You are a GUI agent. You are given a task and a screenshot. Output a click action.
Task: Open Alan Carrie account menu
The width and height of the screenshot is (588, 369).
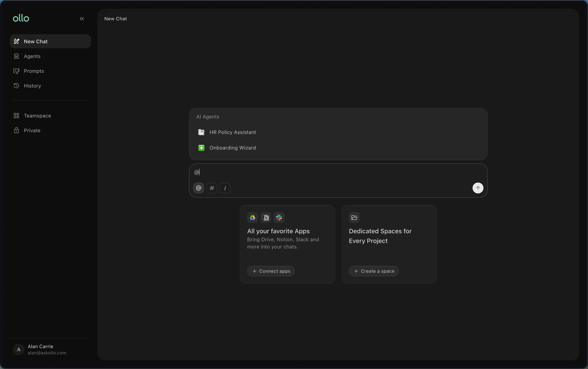click(x=50, y=350)
